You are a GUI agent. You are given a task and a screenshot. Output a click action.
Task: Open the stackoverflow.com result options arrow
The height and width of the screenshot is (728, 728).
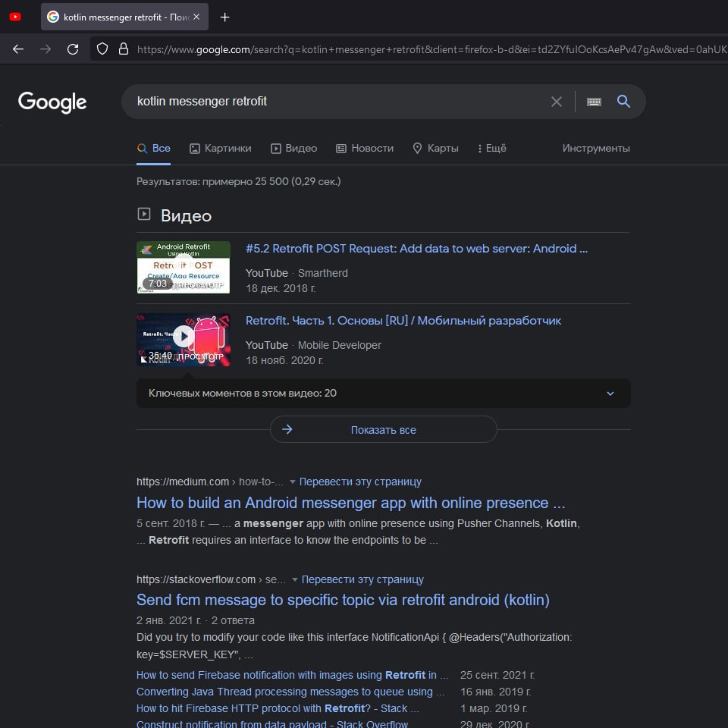[x=294, y=580]
